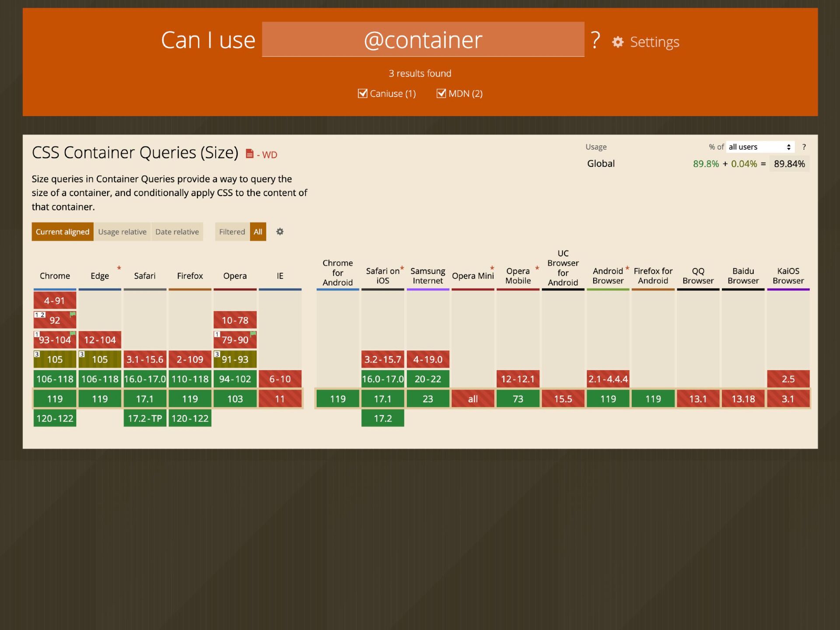Viewport: 840px width, 630px height.
Task: Click Safari on iOS 3.2-15.7 cell
Action: pyautogui.click(x=383, y=359)
